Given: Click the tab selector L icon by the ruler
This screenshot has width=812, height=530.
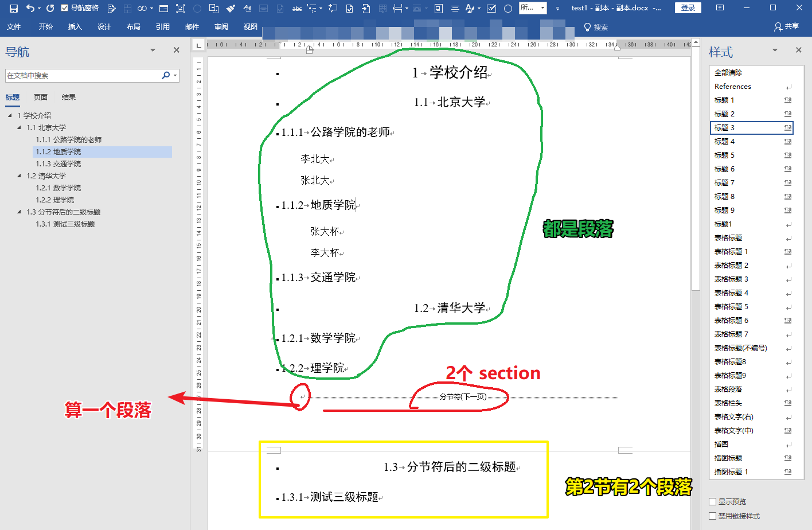Looking at the screenshot, I should (x=198, y=45).
